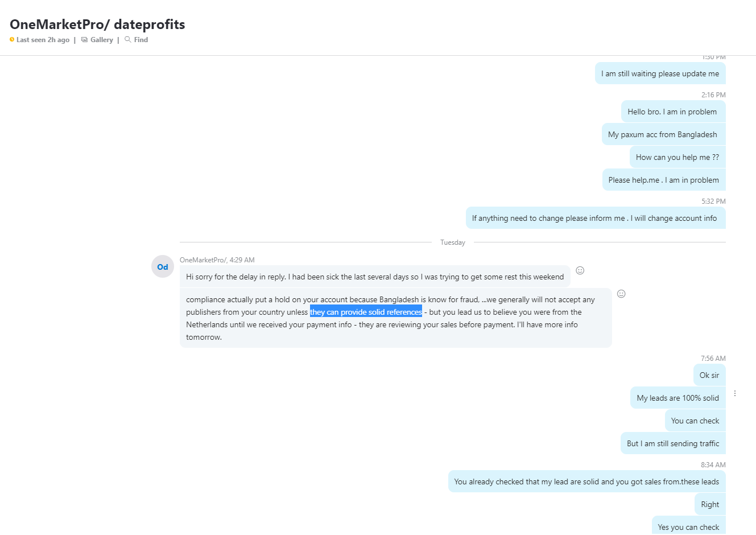Click the Gallery picture icon
Screen dimensions: 756x535
click(x=84, y=40)
